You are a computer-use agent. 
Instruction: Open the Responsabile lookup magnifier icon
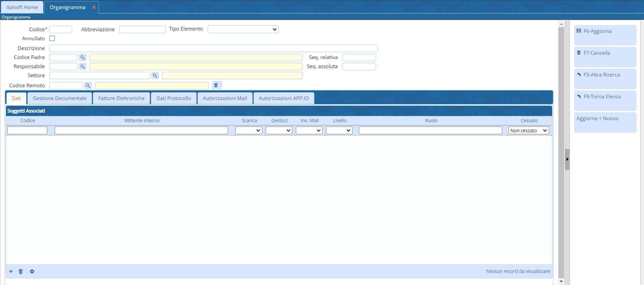[x=83, y=66]
